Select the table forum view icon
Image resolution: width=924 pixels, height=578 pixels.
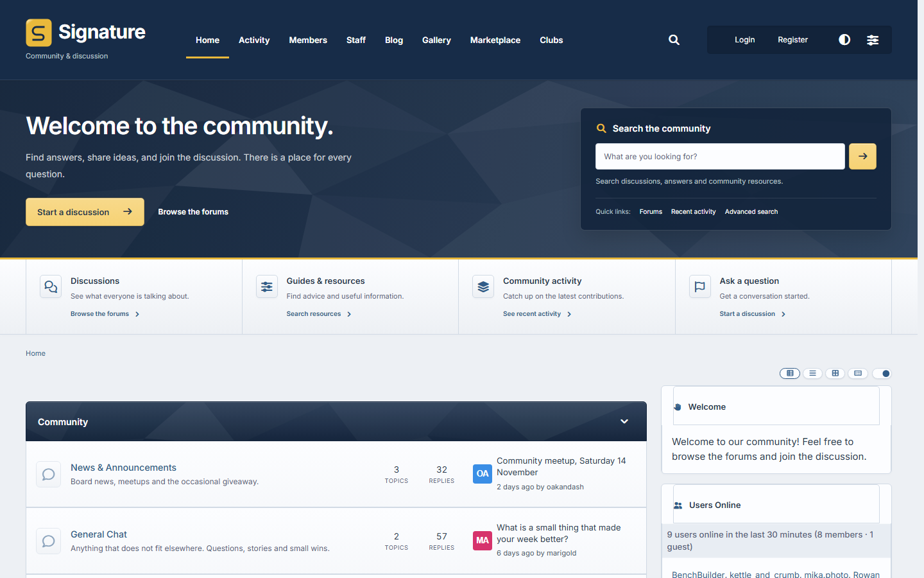pyautogui.click(x=790, y=373)
